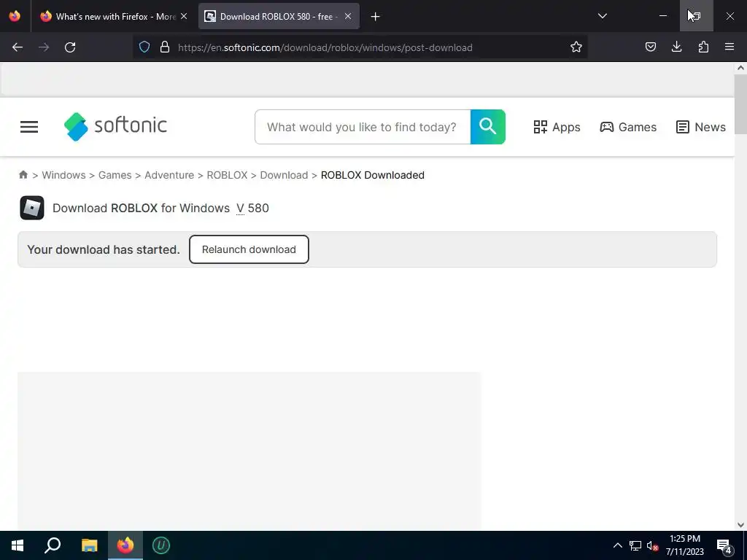Screen dimensions: 747x560
Task: Open Softonic hamburger side menu
Action: pyautogui.click(x=29, y=127)
